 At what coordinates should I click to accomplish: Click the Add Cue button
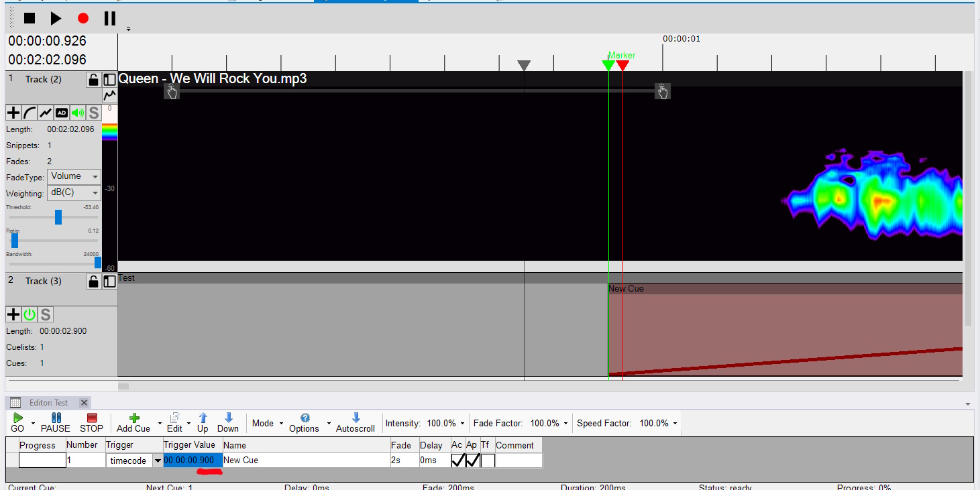click(x=133, y=422)
